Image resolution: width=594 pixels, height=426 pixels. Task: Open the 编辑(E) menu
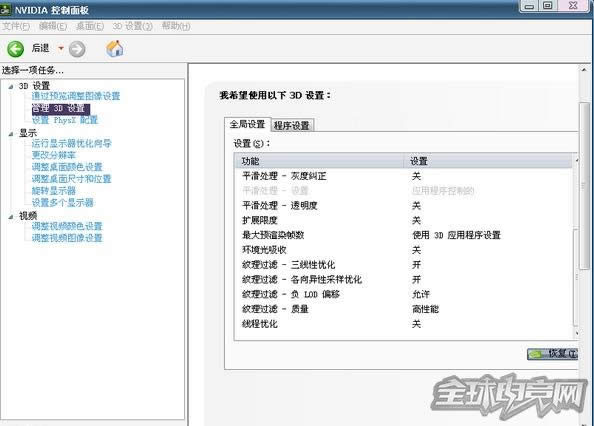[x=53, y=26]
